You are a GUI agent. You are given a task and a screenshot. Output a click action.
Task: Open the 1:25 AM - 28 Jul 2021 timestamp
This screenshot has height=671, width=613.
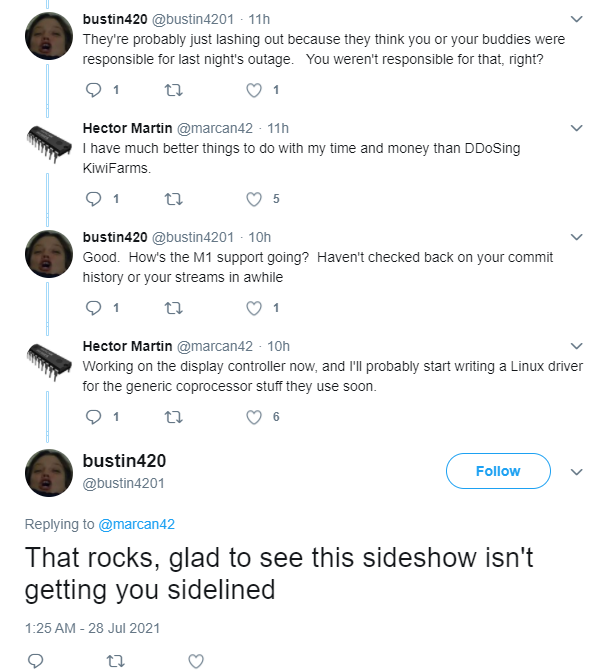92,628
